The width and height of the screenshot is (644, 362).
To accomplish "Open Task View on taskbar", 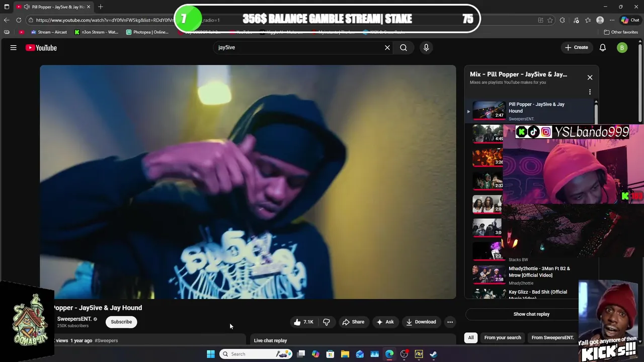I will (301, 354).
